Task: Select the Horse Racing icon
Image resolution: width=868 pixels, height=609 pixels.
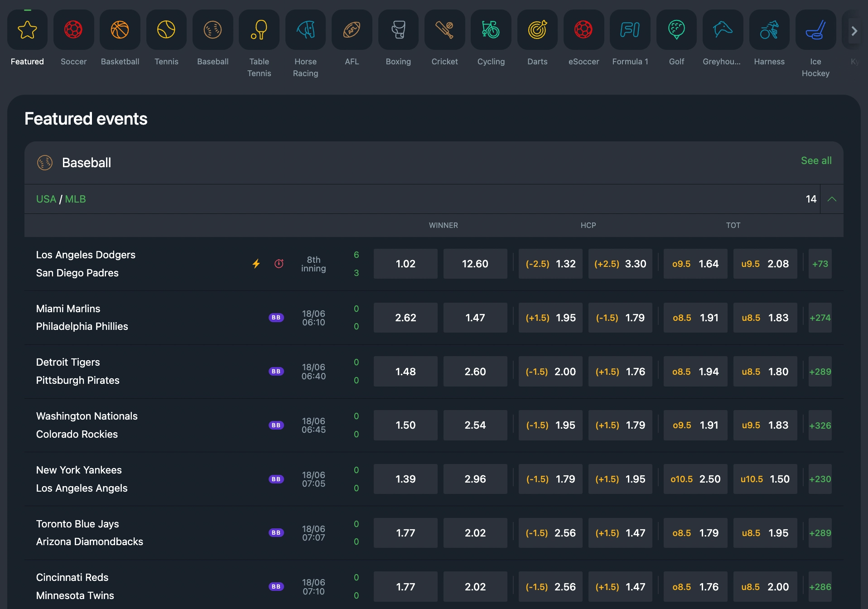Action: 305,30
